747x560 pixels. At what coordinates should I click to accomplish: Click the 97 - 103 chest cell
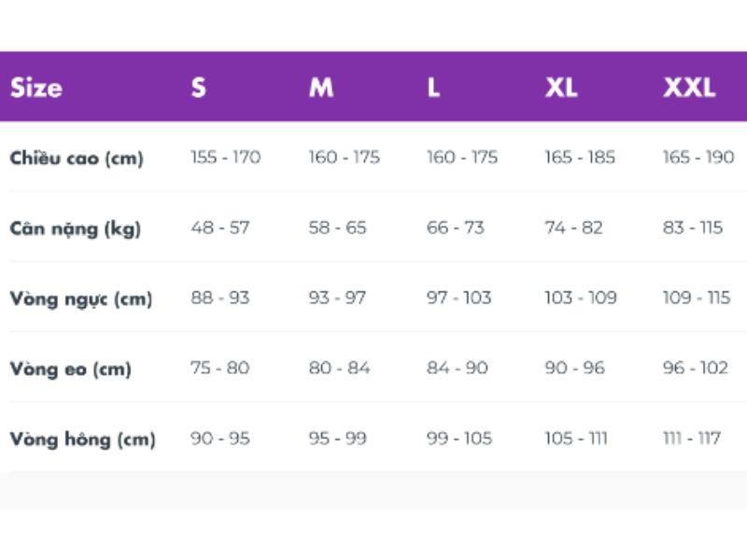(458, 298)
